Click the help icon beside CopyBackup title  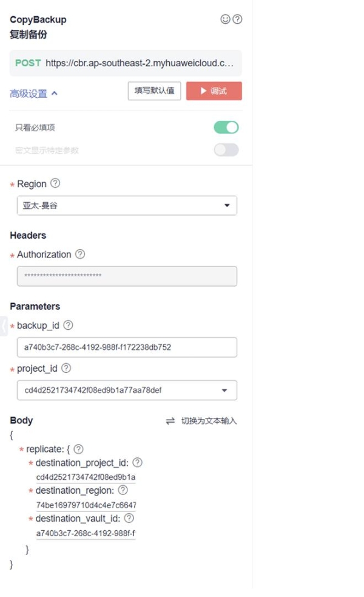(x=237, y=19)
